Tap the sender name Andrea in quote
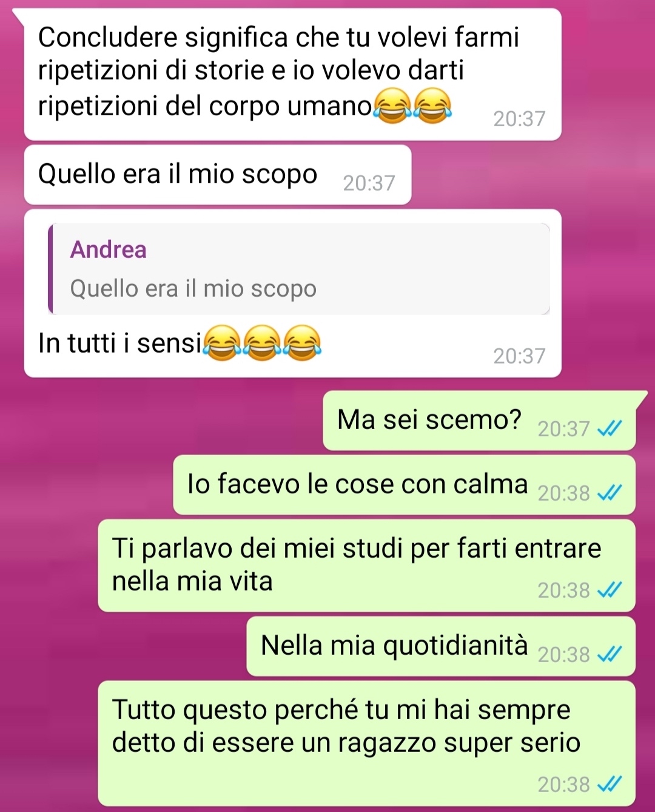The width and height of the screenshot is (655, 812). pos(109,249)
